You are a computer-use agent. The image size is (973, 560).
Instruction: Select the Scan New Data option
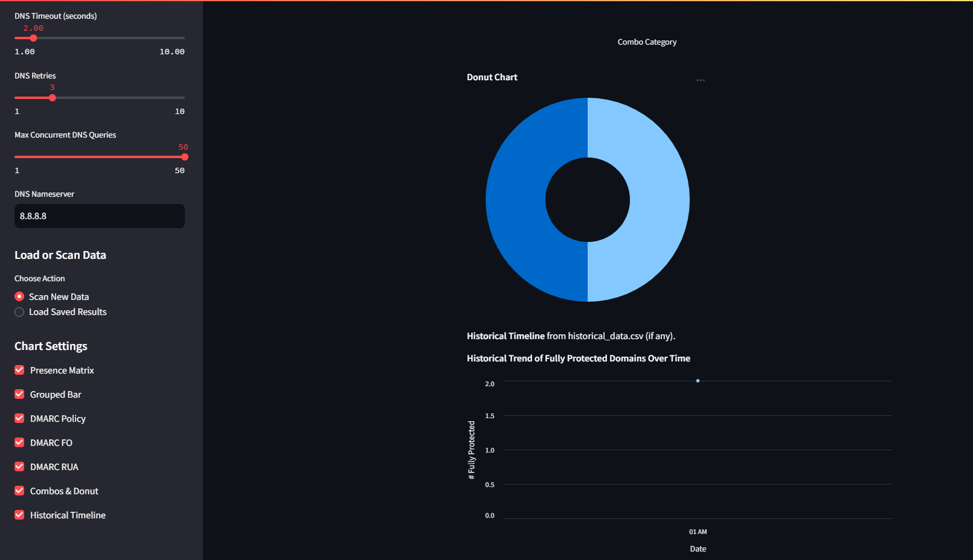point(19,297)
